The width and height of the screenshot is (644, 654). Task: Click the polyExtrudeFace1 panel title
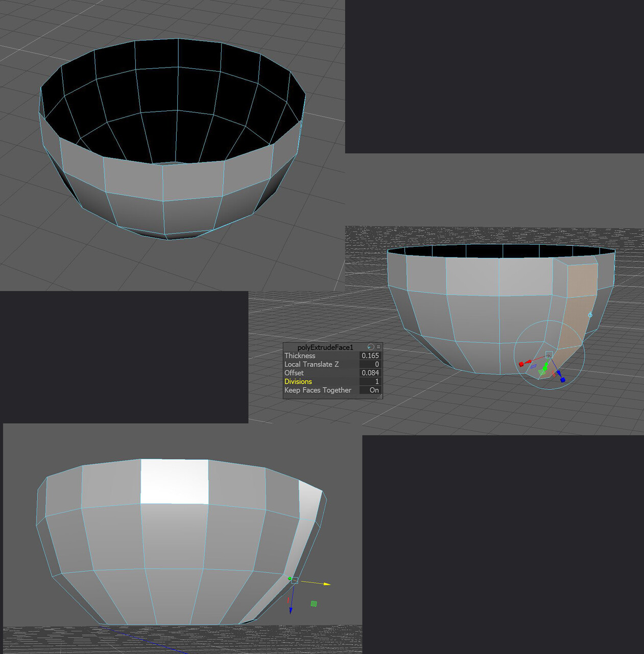pos(325,347)
